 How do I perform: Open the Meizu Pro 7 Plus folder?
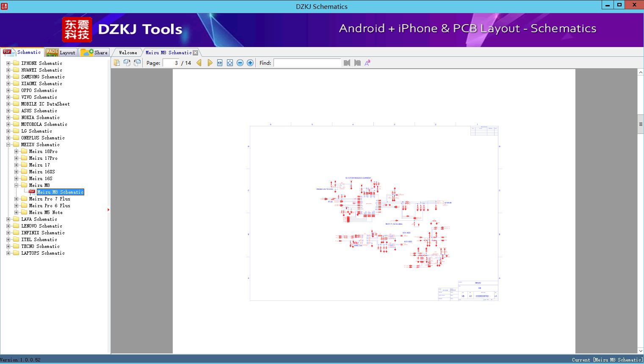point(50,199)
